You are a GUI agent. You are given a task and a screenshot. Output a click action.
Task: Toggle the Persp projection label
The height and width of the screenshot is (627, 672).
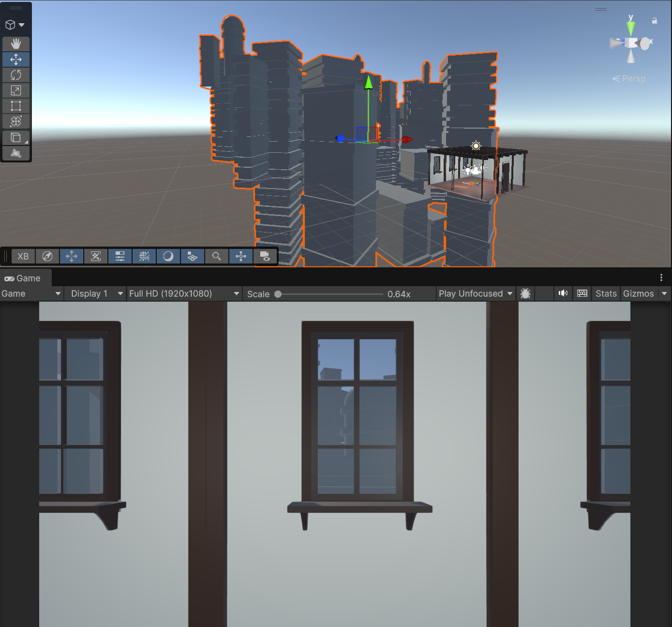click(x=629, y=78)
